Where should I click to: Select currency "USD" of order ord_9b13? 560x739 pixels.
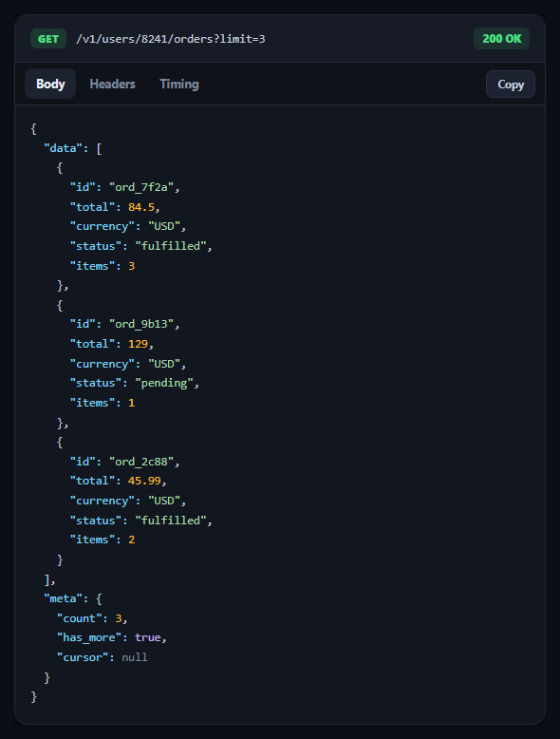(x=164, y=364)
